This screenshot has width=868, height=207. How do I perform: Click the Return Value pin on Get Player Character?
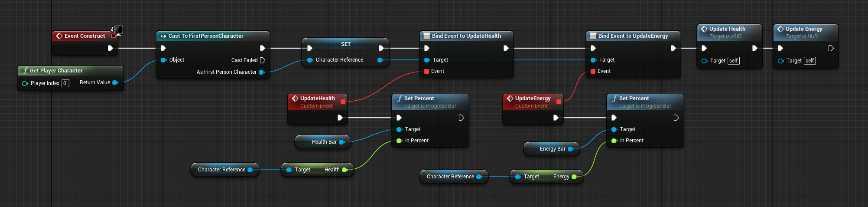click(x=115, y=82)
